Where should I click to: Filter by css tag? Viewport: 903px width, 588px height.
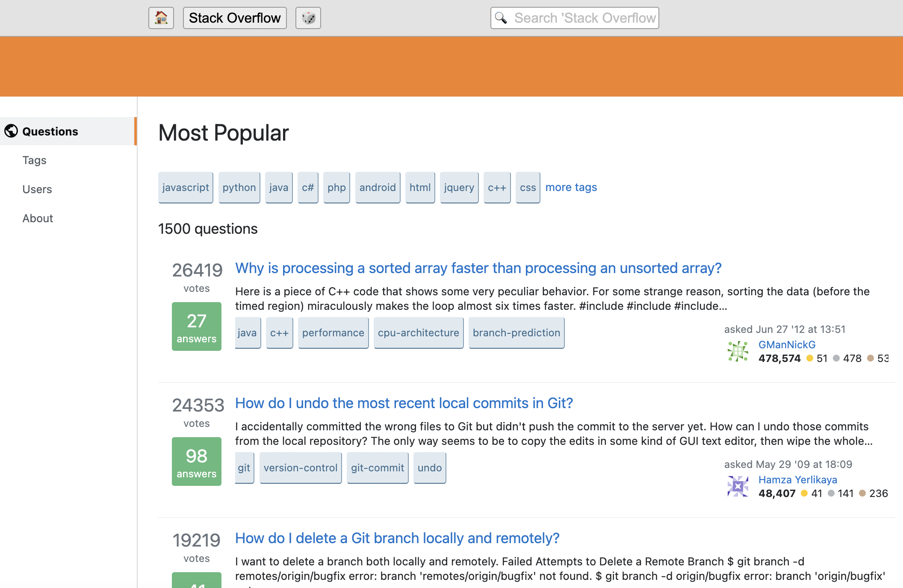click(528, 188)
